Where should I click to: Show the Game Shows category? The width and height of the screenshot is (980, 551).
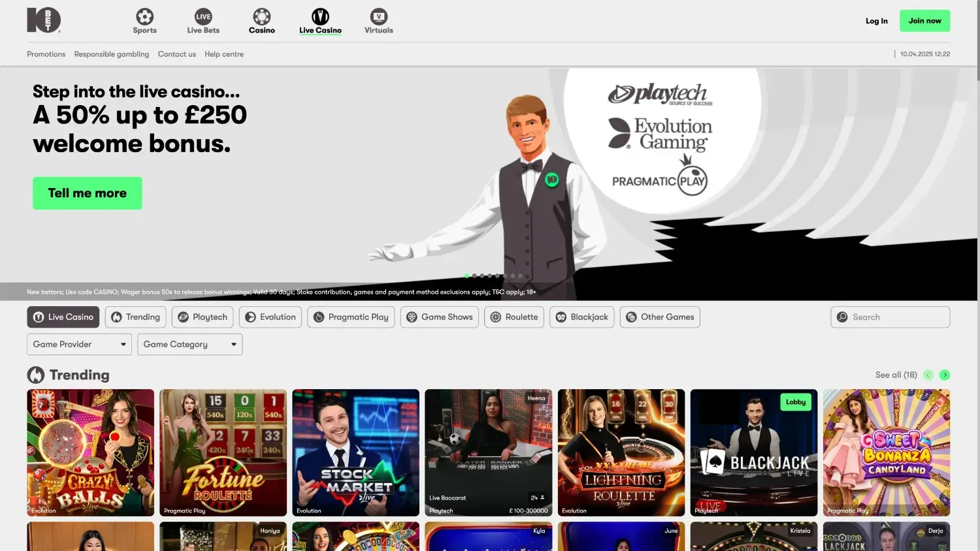(440, 317)
